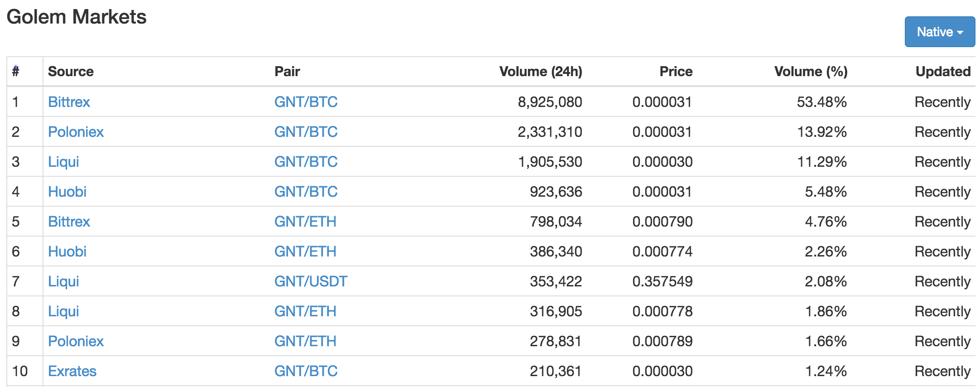Select volume value 1,905,530
This screenshot has height=387, width=980.
[550, 162]
